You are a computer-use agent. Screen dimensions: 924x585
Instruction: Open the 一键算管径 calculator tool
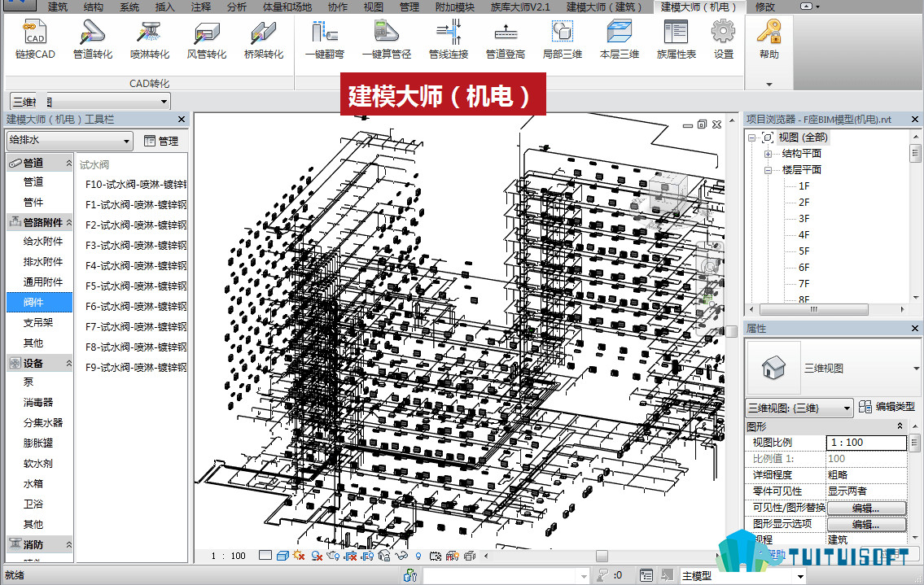387,40
